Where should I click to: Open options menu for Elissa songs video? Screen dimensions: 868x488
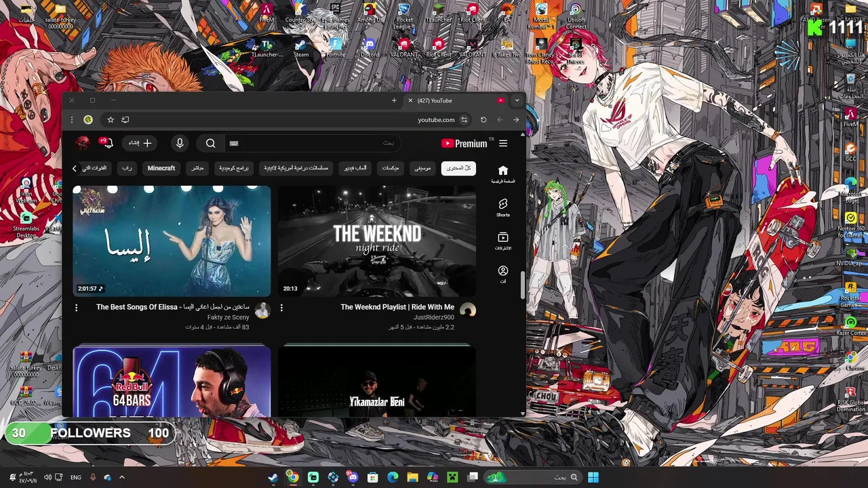click(76, 308)
